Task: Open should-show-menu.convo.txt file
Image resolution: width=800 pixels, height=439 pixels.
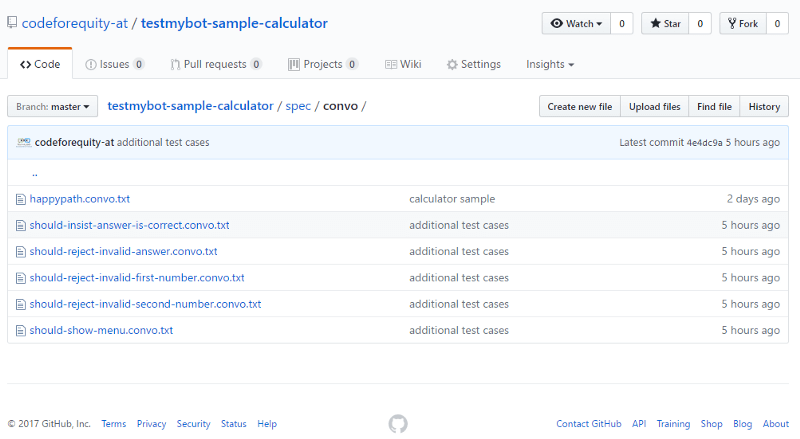Action: pyautogui.click(x=101, y=331)
